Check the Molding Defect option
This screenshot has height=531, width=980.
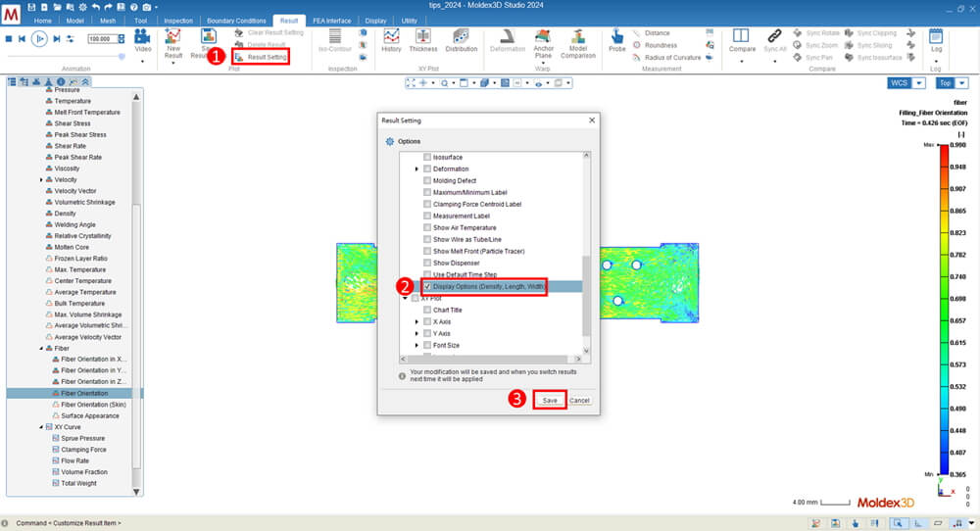(427, 180)
